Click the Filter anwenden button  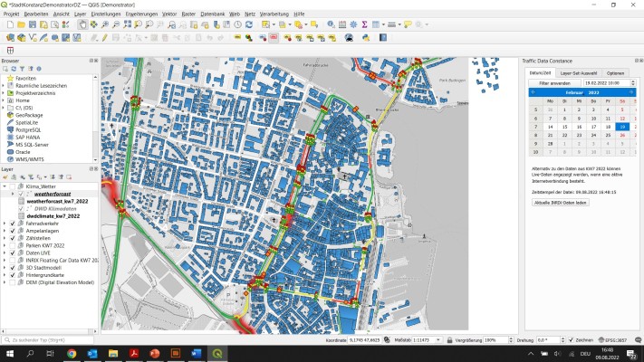pyautogui.click(x=554, y=83)
